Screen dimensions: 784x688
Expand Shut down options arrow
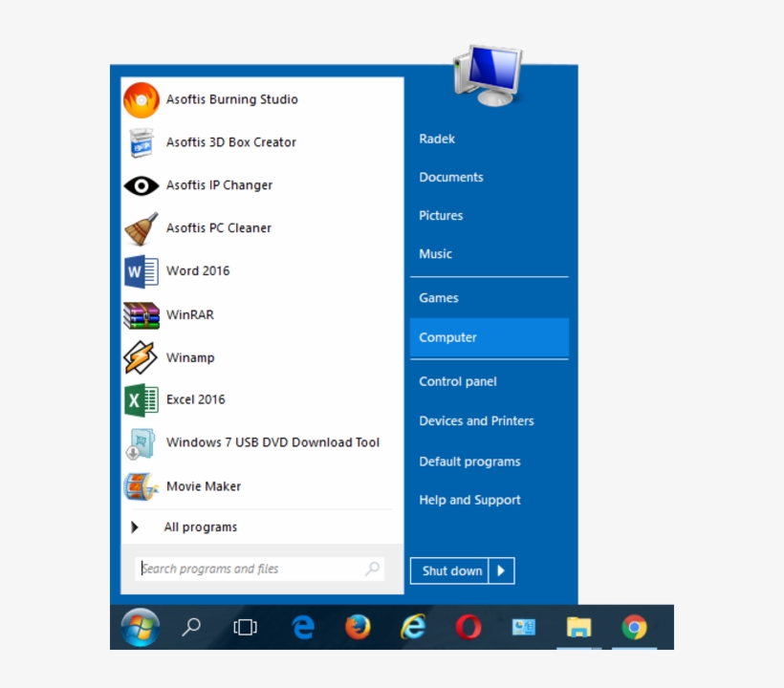coord(502,571)
